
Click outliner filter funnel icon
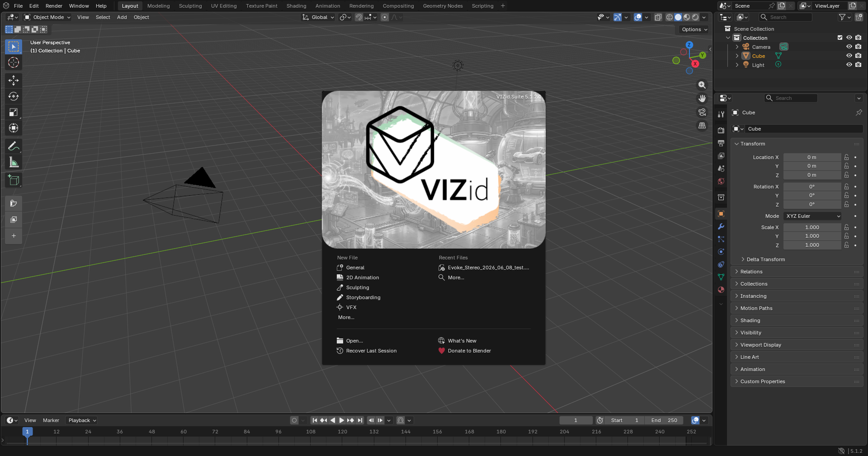(x=842, y=17)
